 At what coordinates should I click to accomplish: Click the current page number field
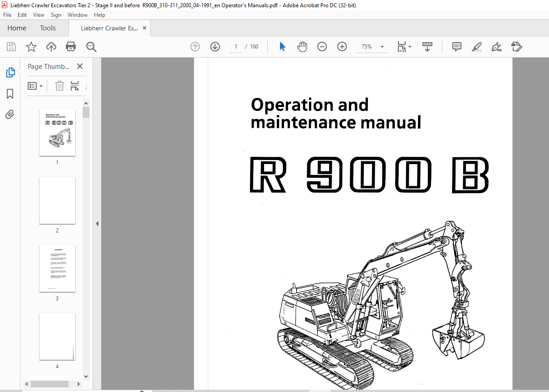[x=236, y=47]
